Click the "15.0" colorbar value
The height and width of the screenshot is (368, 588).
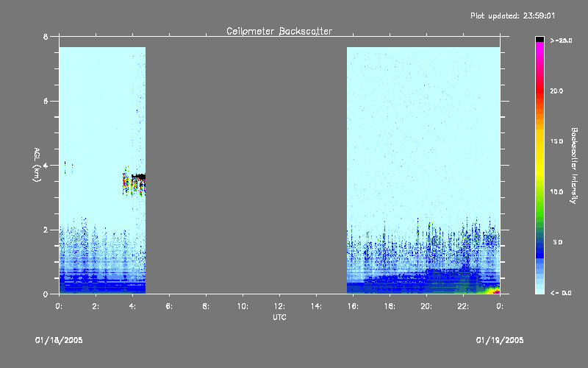(556, 141)
